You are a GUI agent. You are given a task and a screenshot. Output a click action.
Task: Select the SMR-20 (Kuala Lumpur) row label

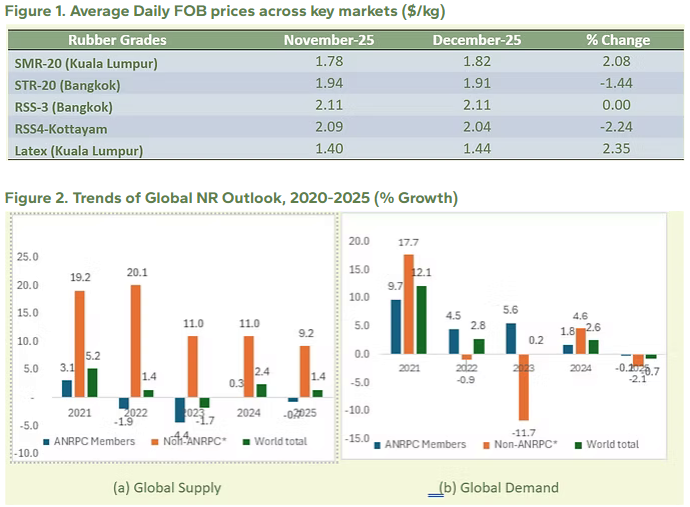point(86,62)
